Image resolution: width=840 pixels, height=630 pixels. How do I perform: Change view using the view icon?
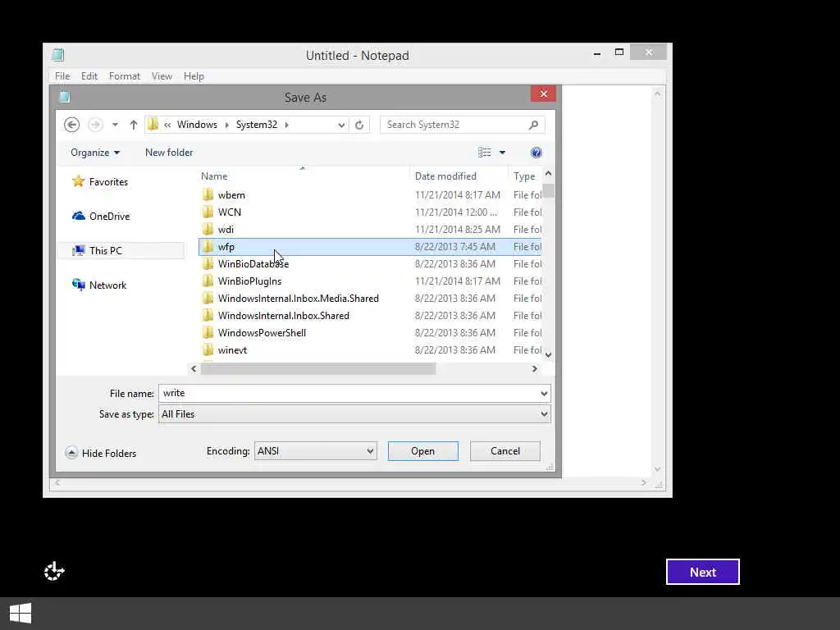coord(484,152)
